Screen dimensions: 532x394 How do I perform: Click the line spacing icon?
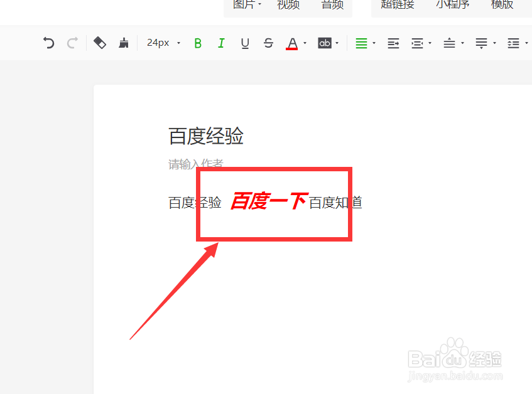tap(513, 43)
